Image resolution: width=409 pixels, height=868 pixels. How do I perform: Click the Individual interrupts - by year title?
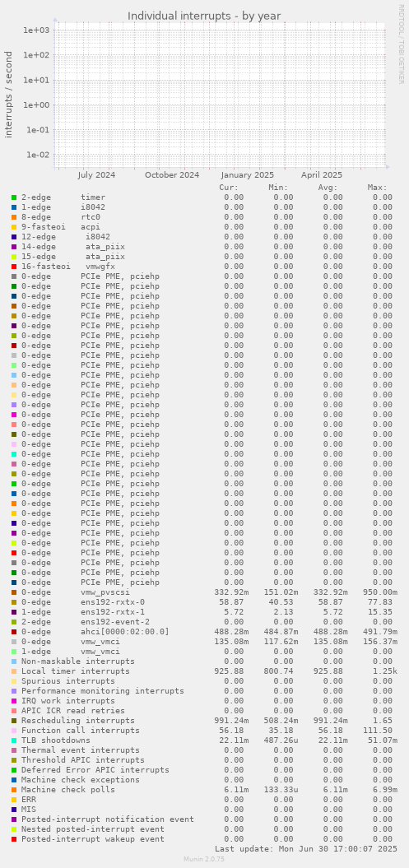click(204, 16)
